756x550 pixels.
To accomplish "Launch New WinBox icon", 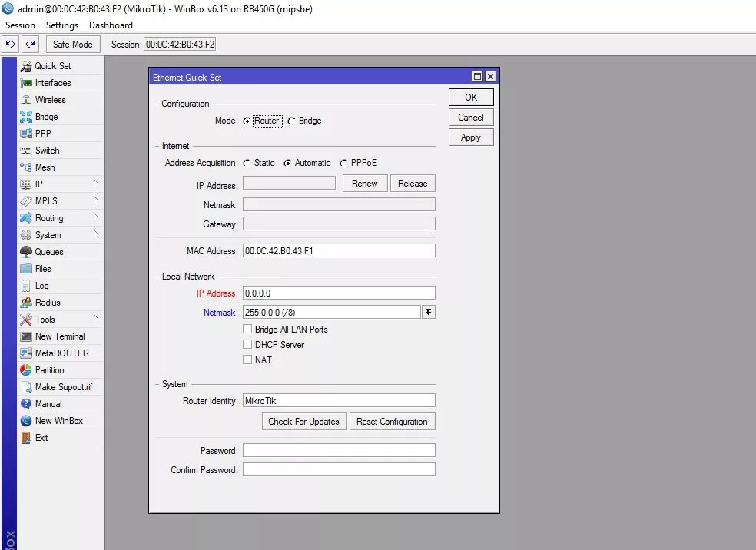I will coord(25,421).
